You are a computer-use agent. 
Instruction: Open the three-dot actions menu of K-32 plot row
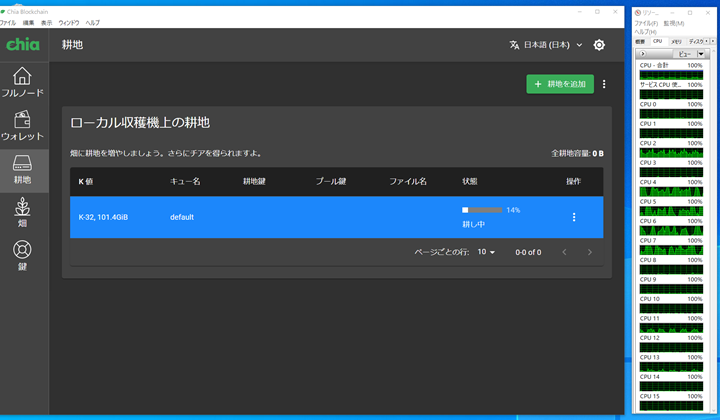tap(574, 217)
